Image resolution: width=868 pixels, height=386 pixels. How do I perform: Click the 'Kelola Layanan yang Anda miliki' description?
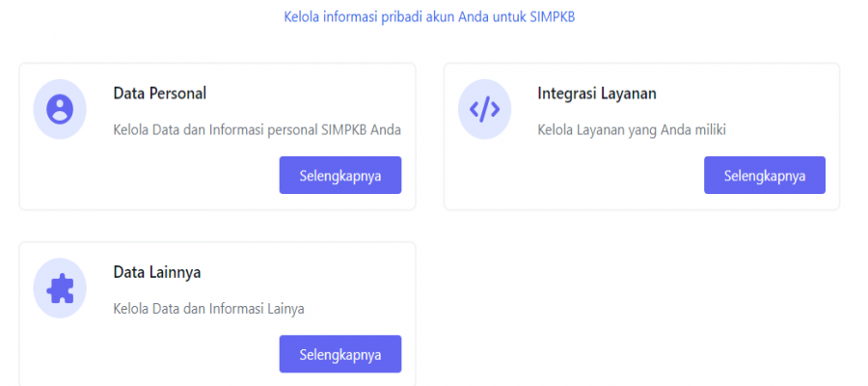pos(632,130)
